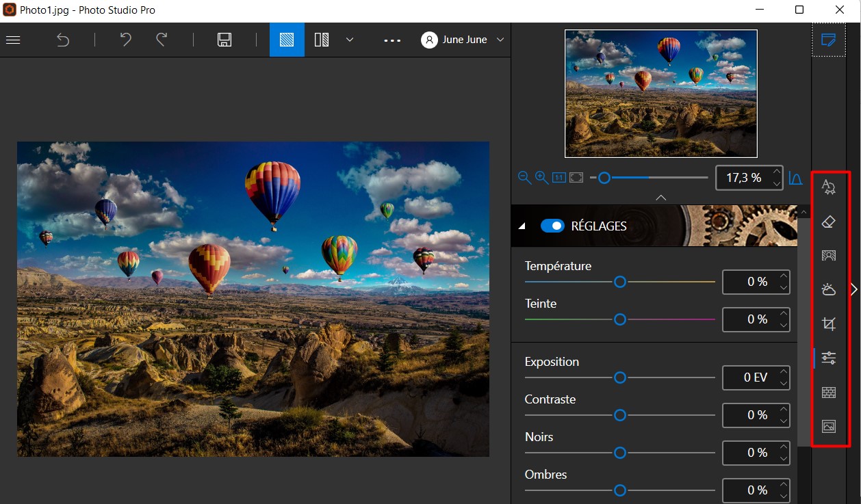Open the frames picture icon
Image resolution: width=861 pixels, height=504 pixels.
(x=829, y=427)
